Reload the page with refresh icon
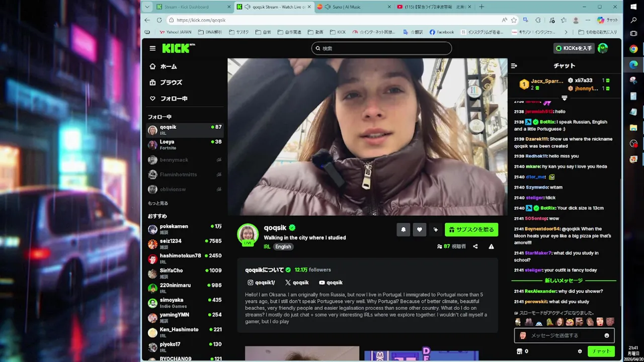The height and width of the screenshot is (362, 644). click(x=159, y=20)
